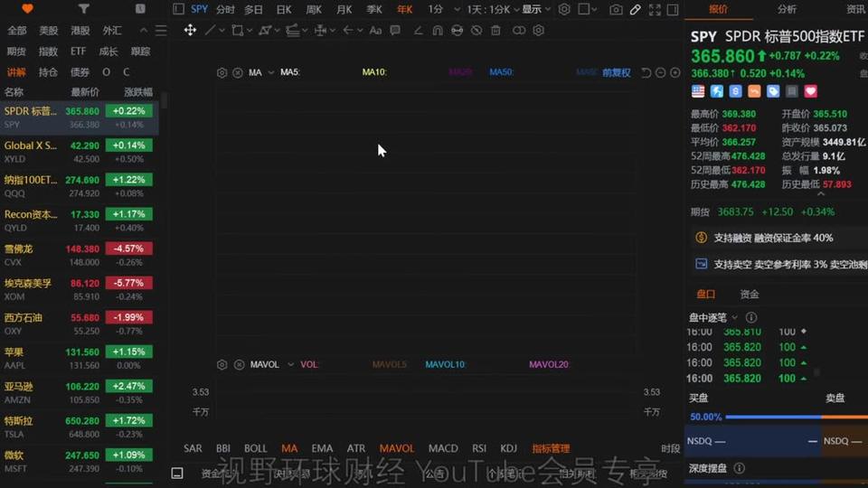Viewport: 868px width, 488px height.
Task: Open MA indicator settings gear
Action: (x=222, y=72)
